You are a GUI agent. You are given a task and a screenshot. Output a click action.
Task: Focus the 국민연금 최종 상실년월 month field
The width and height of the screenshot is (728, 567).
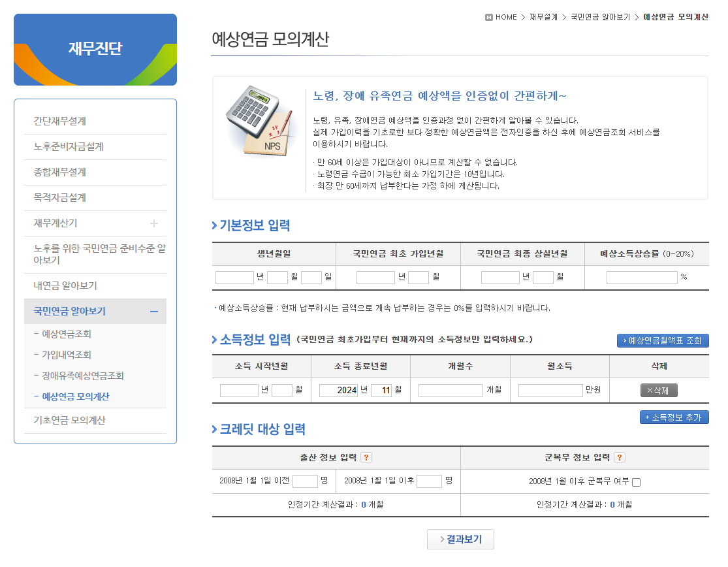(x=543, y=278)
